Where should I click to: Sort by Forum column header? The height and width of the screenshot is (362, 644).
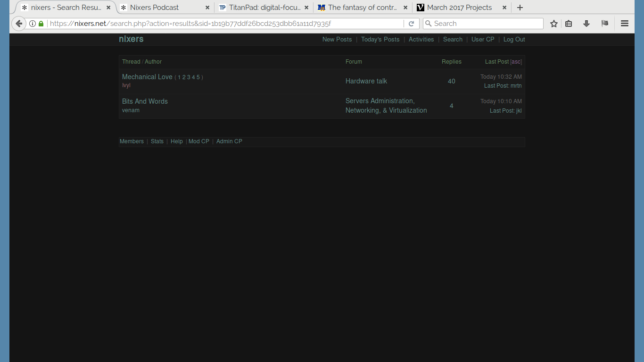(x=354, y=62)
